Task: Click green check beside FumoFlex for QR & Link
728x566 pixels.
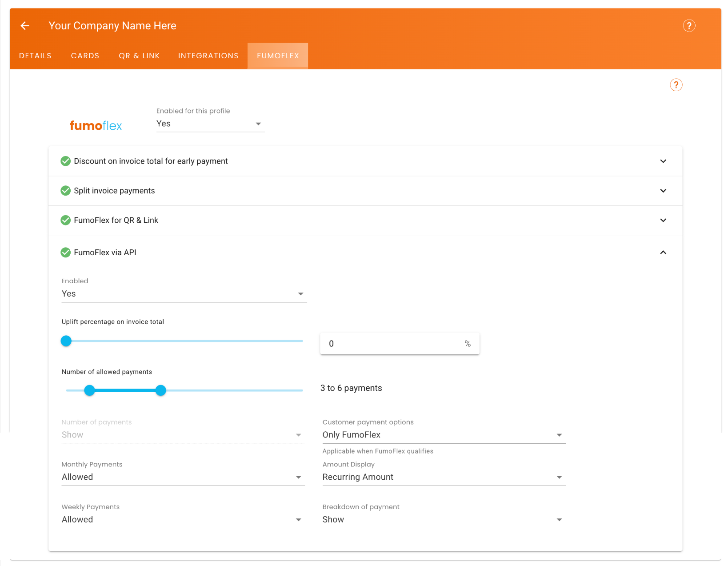Action: (x=66, y=220)
